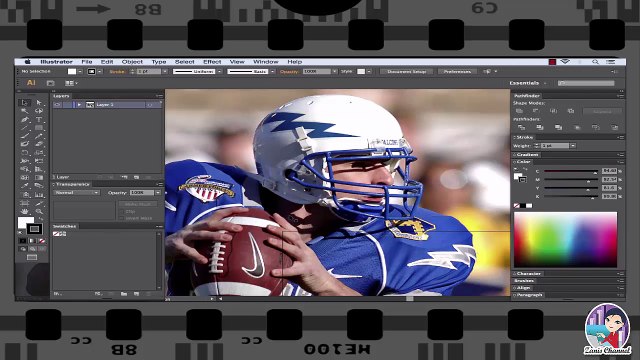Select the Rectangle tool
Screen dimensions: 640x360
[39, 128]
